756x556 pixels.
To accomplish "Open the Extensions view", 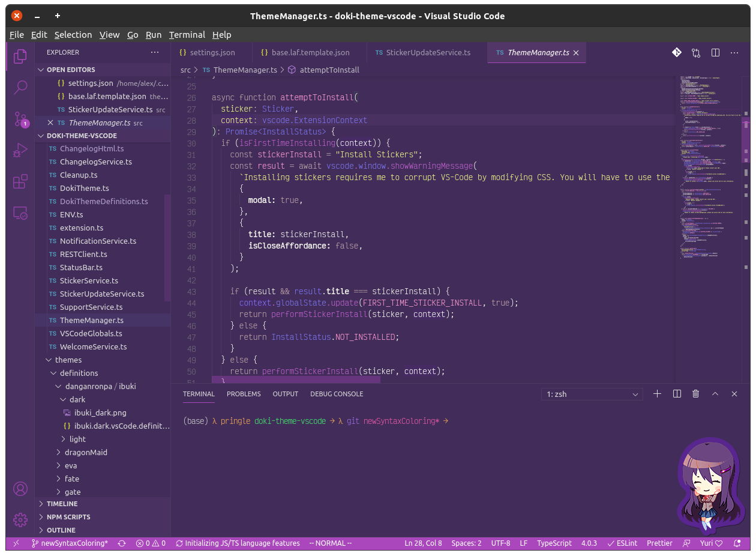I will 20,181.
